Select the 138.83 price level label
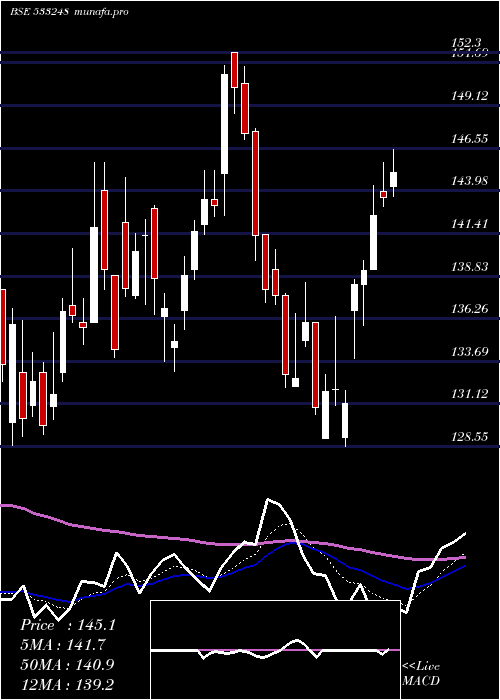The image size is (500, 700). tap(470, 266)
